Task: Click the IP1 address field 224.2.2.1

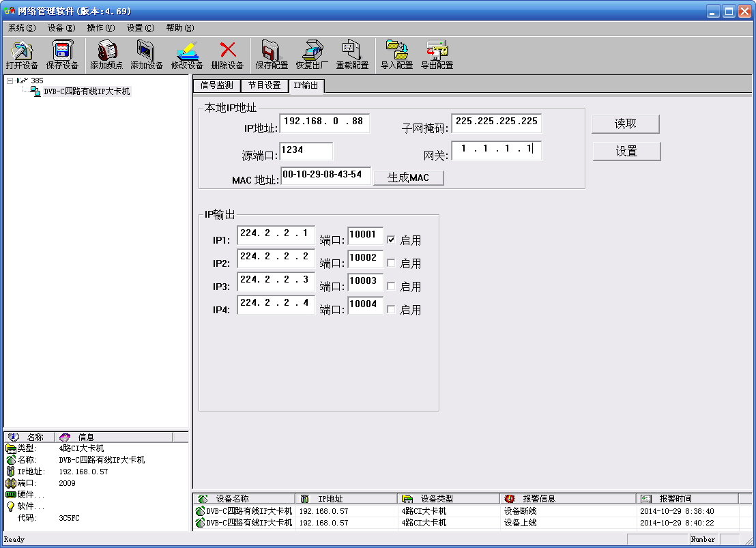Action: click(x=276, y=235)
